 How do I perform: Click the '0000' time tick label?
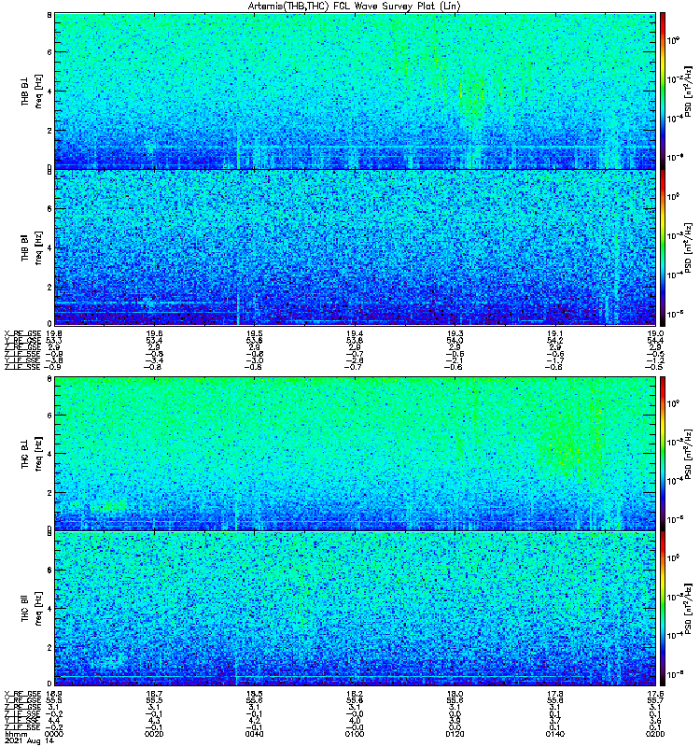point(54,734)
